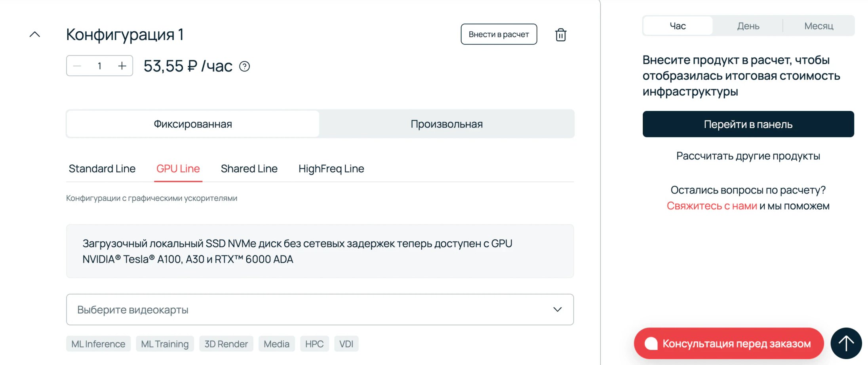868x365 pixels.
Task: Click the chat bubble icon in the consultation button
Action: [x=651, y=343]
